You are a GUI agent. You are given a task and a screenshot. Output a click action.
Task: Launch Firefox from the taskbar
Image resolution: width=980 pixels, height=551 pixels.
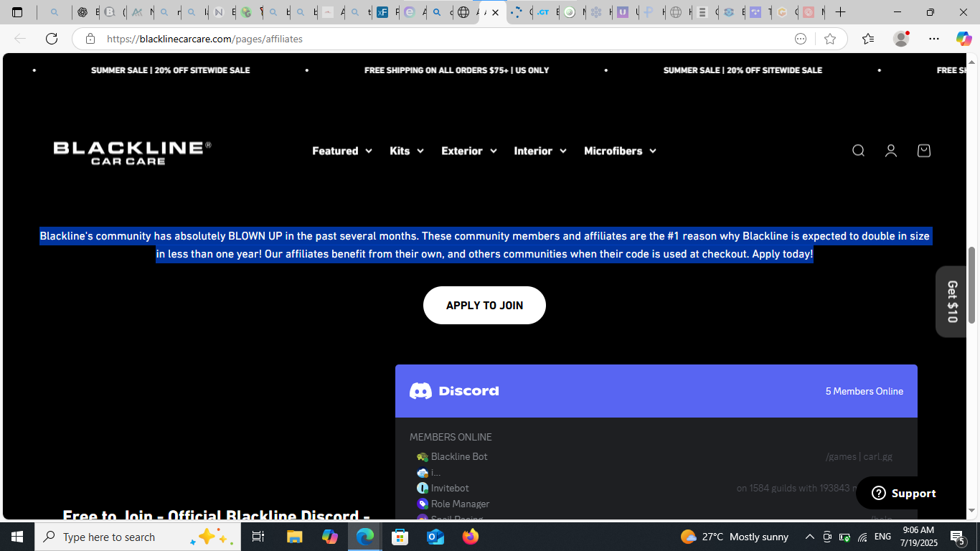471,537
